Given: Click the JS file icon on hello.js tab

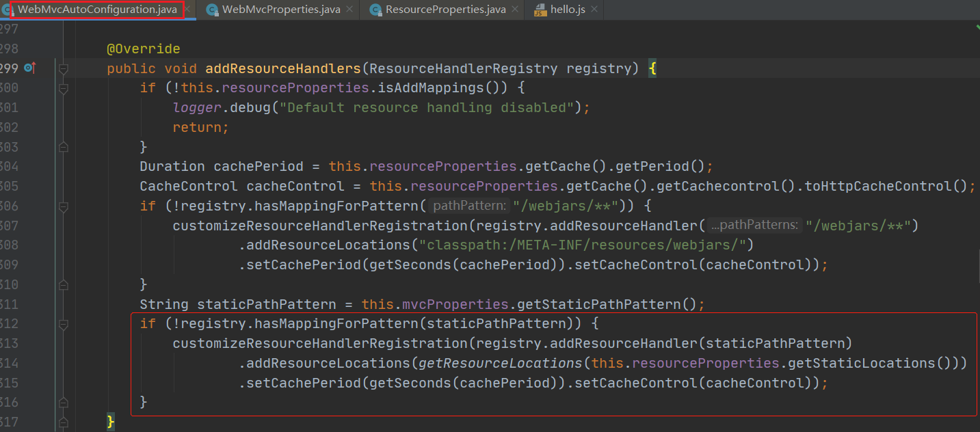Looking at the screenshot, I should (x=539, y=10).
